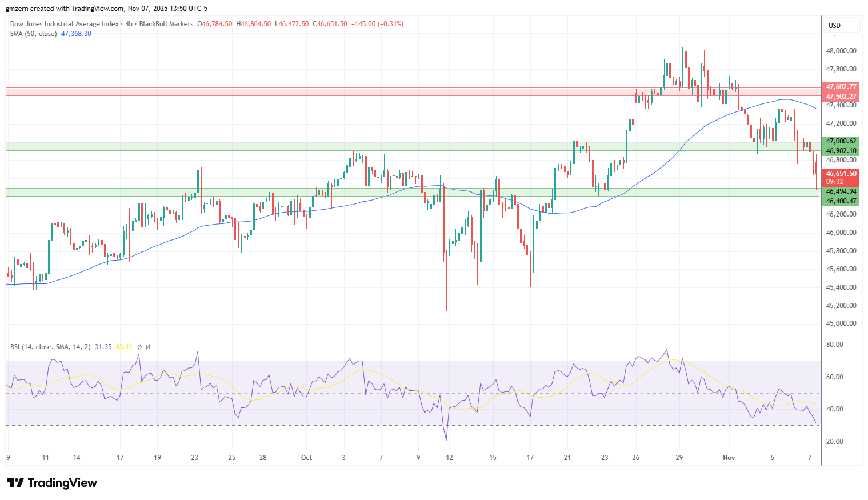
Task: Click the Nov label on the time axis
Action: click(729, 458)
